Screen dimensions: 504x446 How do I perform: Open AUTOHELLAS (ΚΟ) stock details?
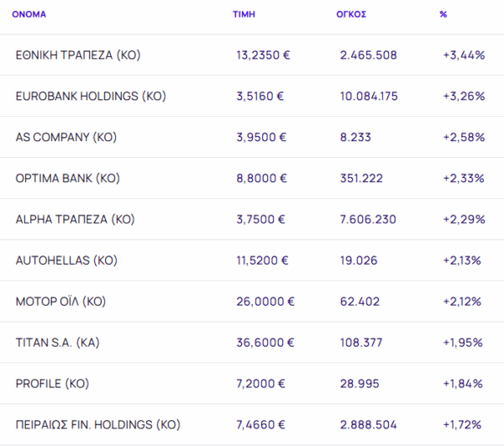point(66,260)
